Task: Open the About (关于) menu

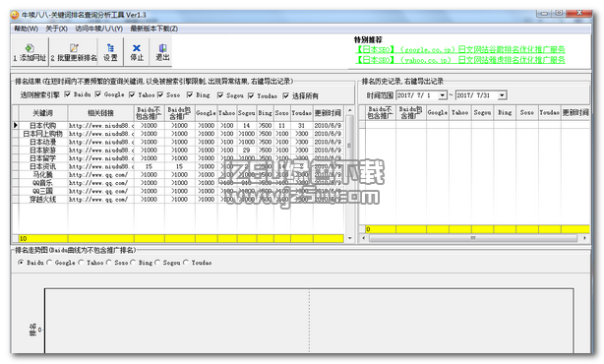Action: (56, 29)
